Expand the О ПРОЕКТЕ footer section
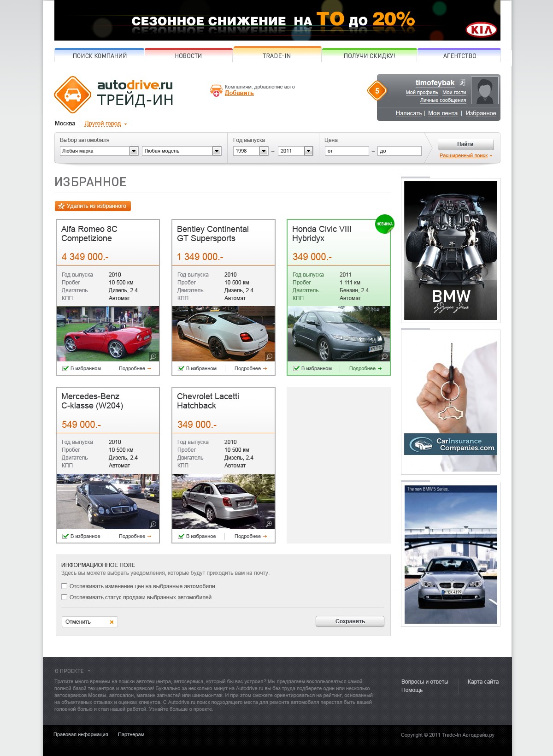Viewport: 553px width, 756px height. (x=72, y=671)
